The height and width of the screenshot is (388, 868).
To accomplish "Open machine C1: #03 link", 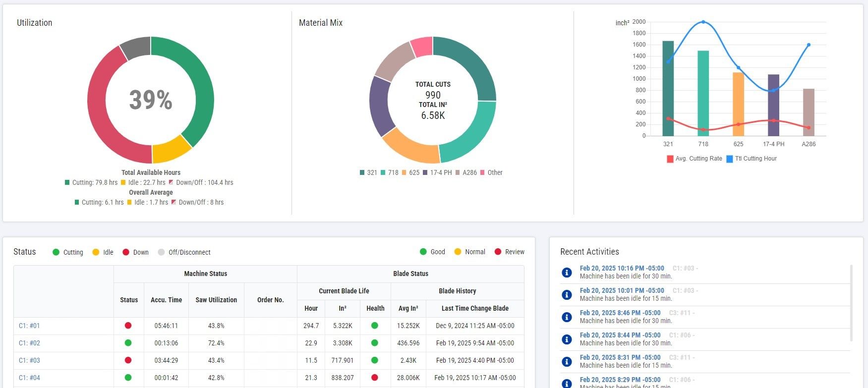I will [29, 360].
